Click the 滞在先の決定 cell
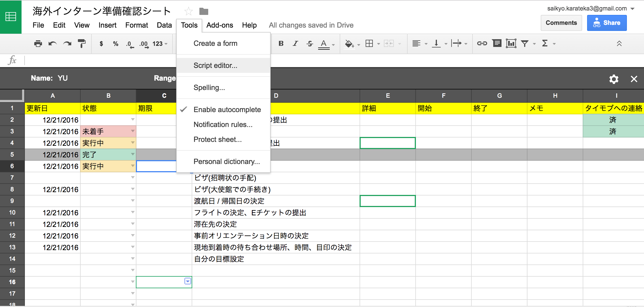Viewport: 644px width, 307px height. pos(276,224)
